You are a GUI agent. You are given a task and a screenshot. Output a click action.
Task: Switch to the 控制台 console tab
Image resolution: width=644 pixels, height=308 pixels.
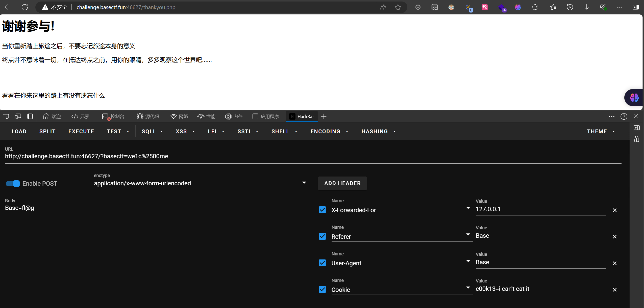coord(113,116)
